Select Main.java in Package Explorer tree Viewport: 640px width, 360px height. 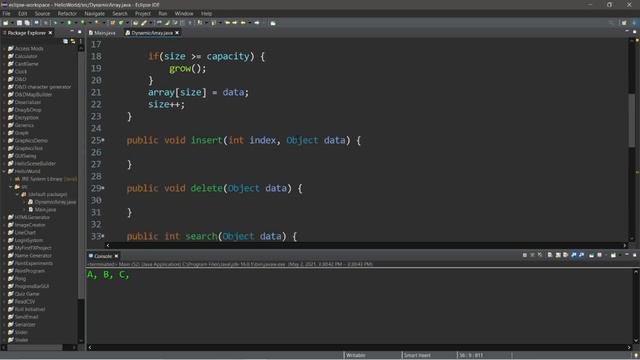click(45, 210)
